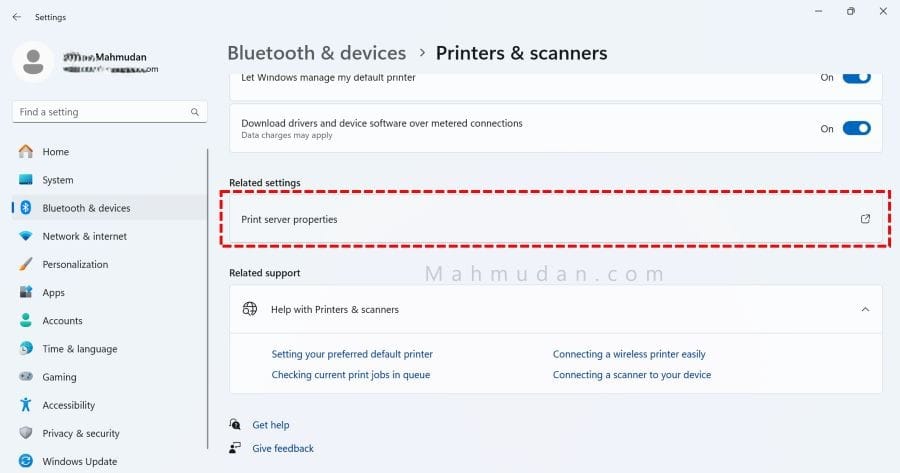The height and width of the screenshot is (473, 900).
Task: Navigate to Bluetooth & devices breadcrumb
Action: 316,53
